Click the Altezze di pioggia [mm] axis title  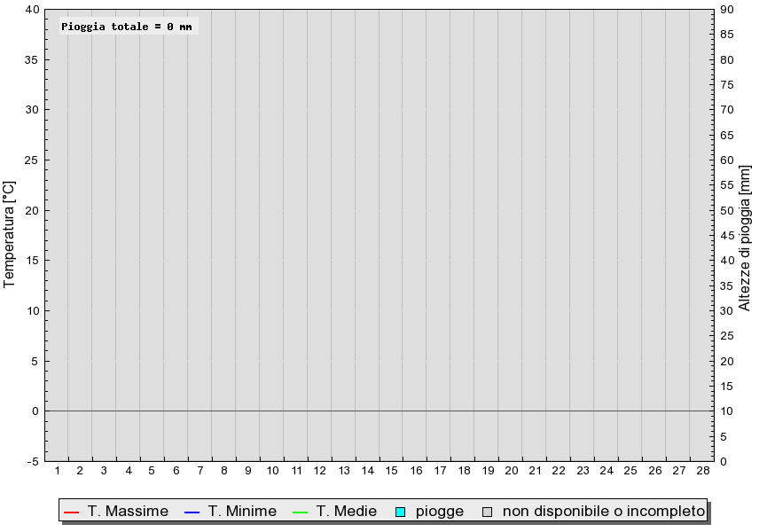(x=745, y=235)
